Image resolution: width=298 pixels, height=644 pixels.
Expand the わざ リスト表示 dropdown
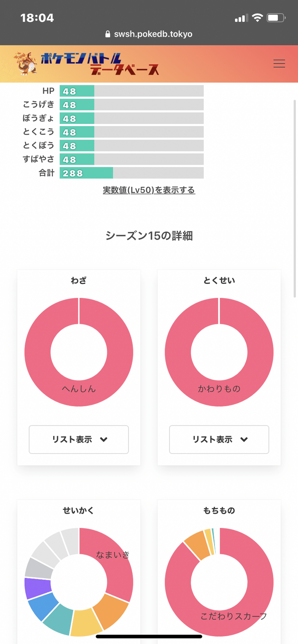79,439
